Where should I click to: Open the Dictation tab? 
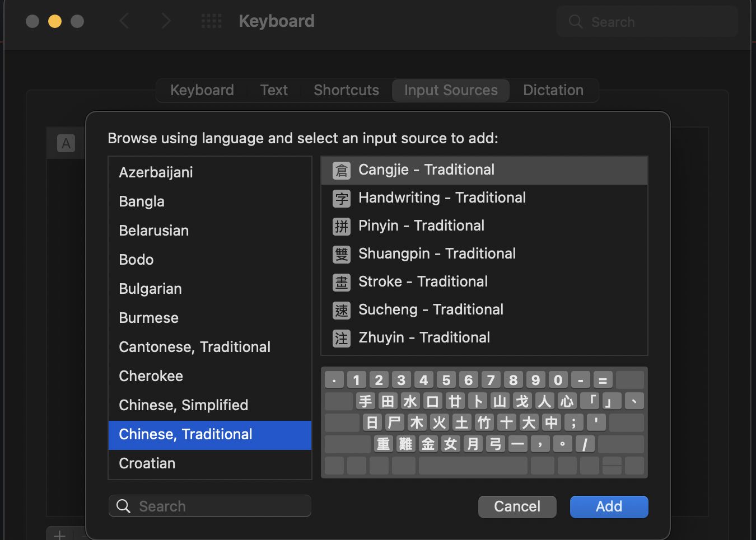pos(553,90)
